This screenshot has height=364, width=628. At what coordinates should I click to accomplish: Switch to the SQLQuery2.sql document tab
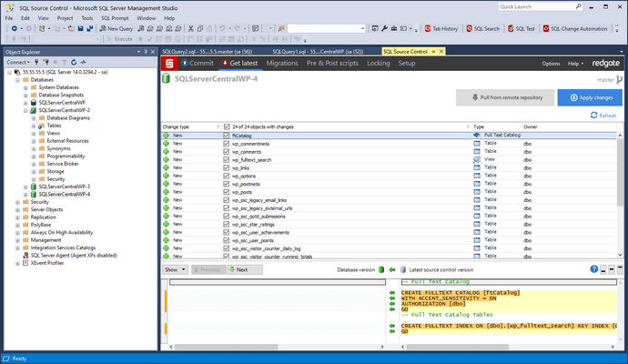coord(208,51)
